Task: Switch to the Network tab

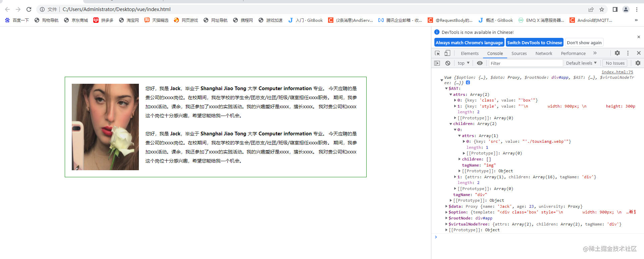Action: 544,53
